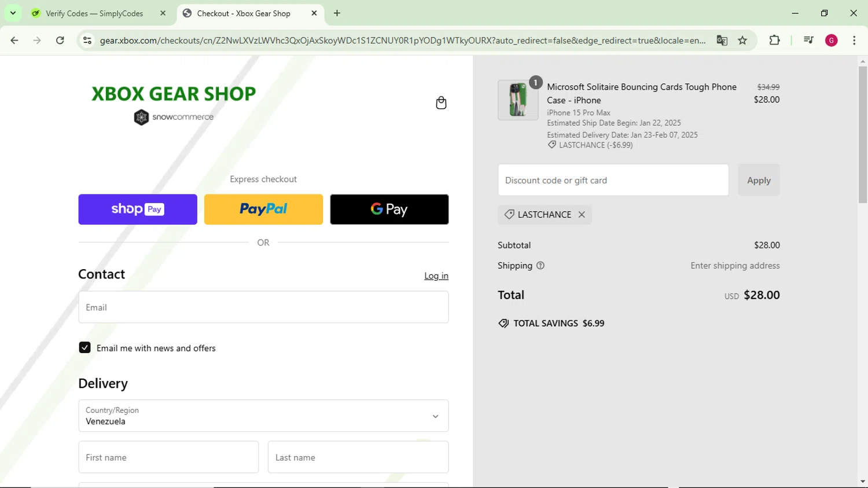Close the Verify Codes SimplyCodes tab
This screenshot has width=868, height=488.
[163, 13]
